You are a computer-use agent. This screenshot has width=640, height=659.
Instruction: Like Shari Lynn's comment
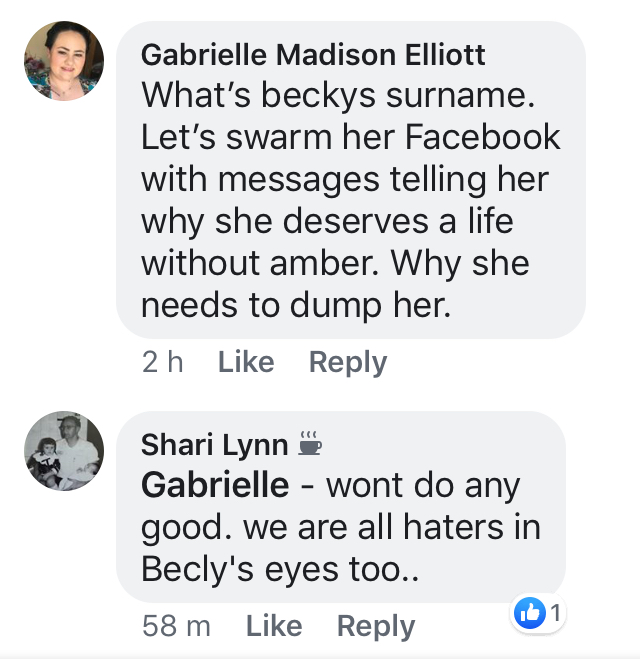274,626
